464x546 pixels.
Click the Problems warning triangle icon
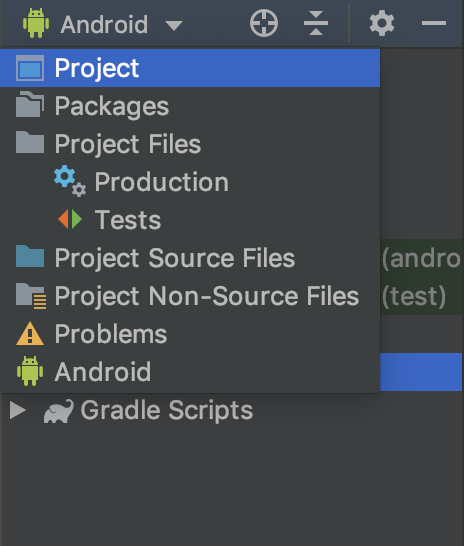30,334
